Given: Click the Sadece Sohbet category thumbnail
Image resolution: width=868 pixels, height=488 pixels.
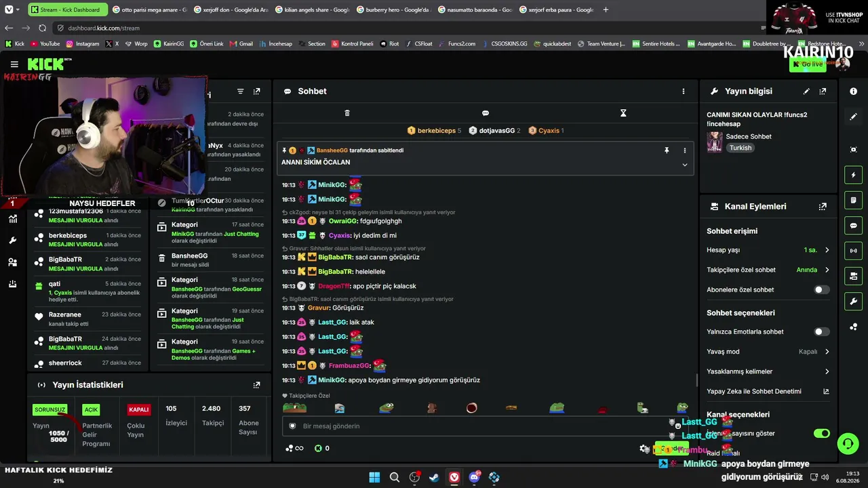Looking at the screenshot, I should (714, 142).
